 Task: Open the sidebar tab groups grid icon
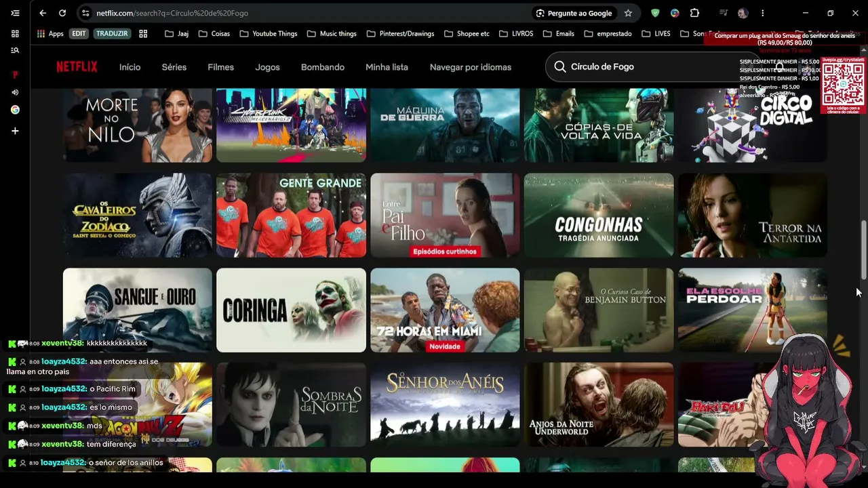tap(15, 33)
